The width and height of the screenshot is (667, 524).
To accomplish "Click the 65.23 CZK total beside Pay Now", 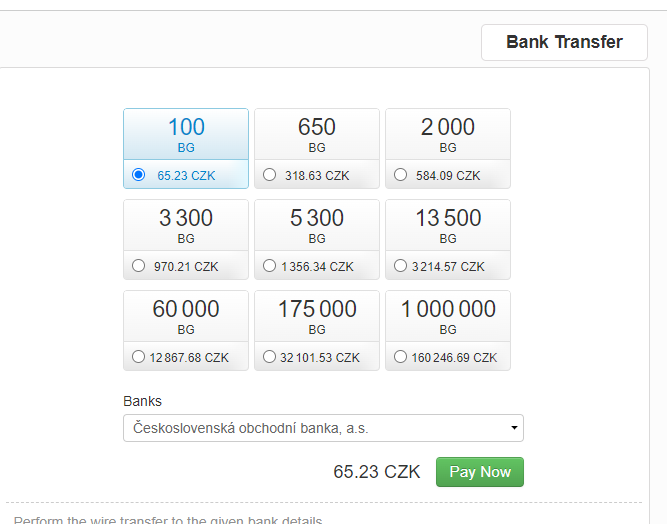I will 376,472.
